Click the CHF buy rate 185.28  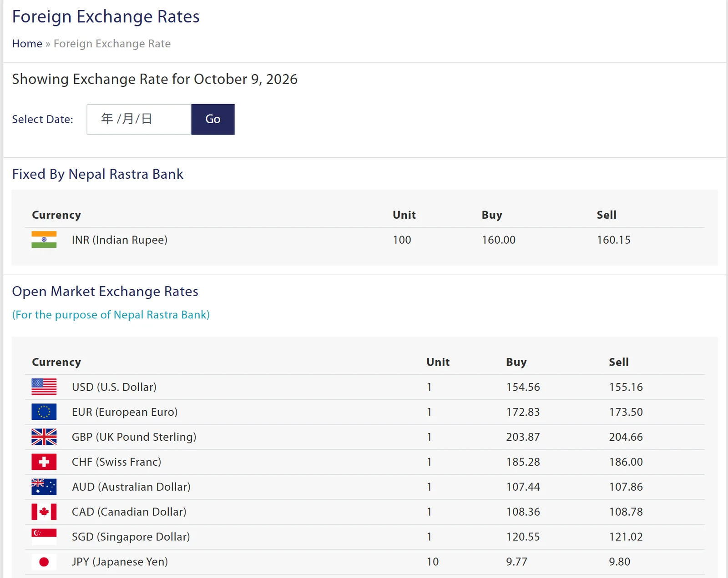523,462
